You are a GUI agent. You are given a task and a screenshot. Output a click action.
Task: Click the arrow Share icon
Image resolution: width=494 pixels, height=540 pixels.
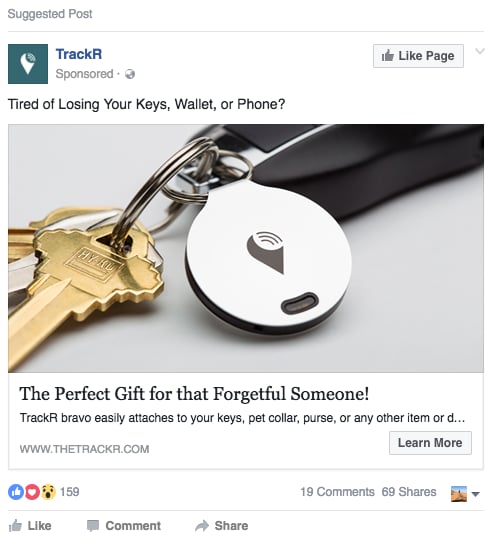pyautogui.click(x=202, y=526)
